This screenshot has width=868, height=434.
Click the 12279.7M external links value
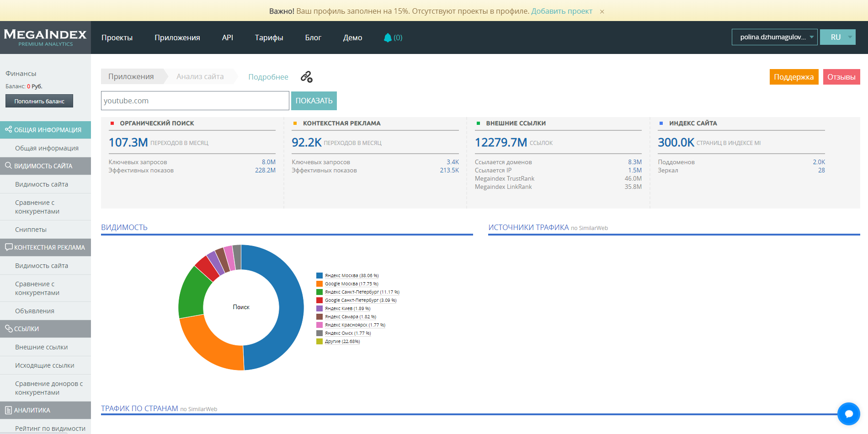coord(501,142)
